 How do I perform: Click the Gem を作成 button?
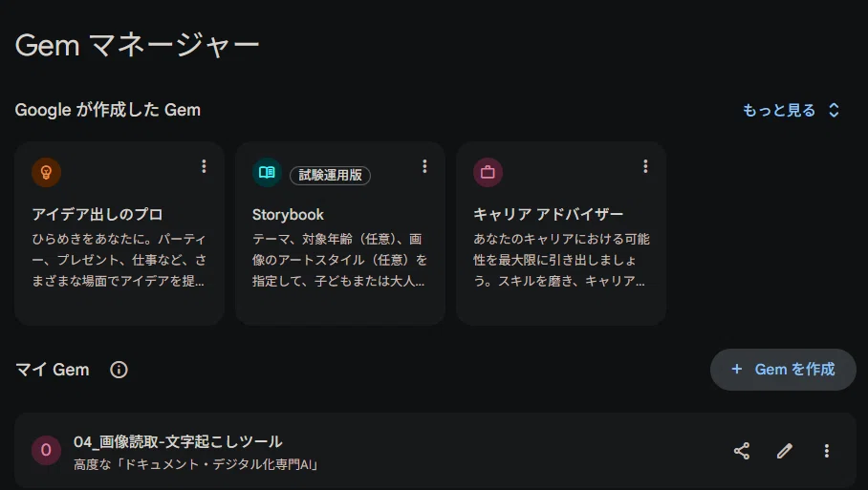tap(783, 370)
